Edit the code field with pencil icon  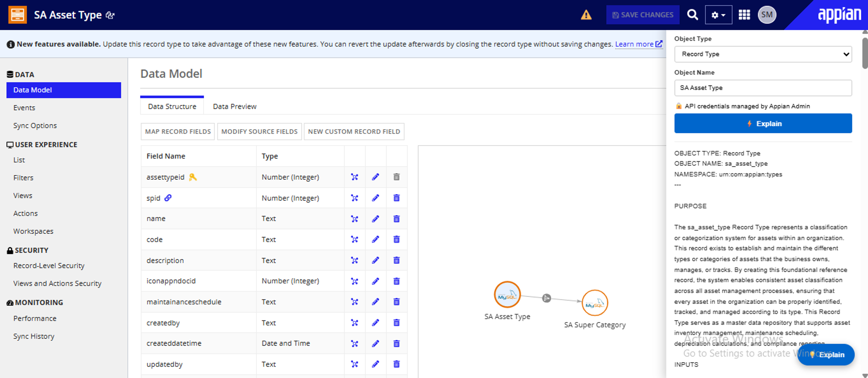click(x=375, y=239)
